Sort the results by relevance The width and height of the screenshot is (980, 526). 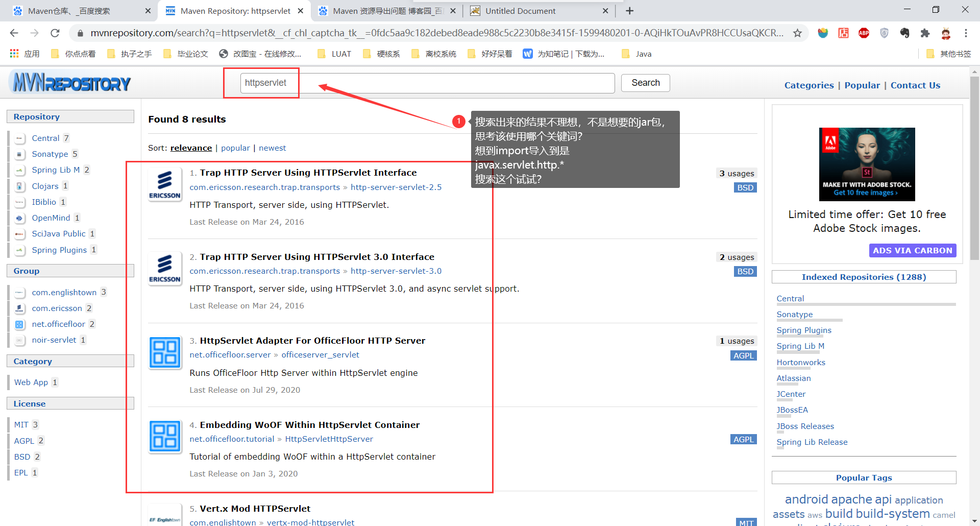tap(191, 148)
